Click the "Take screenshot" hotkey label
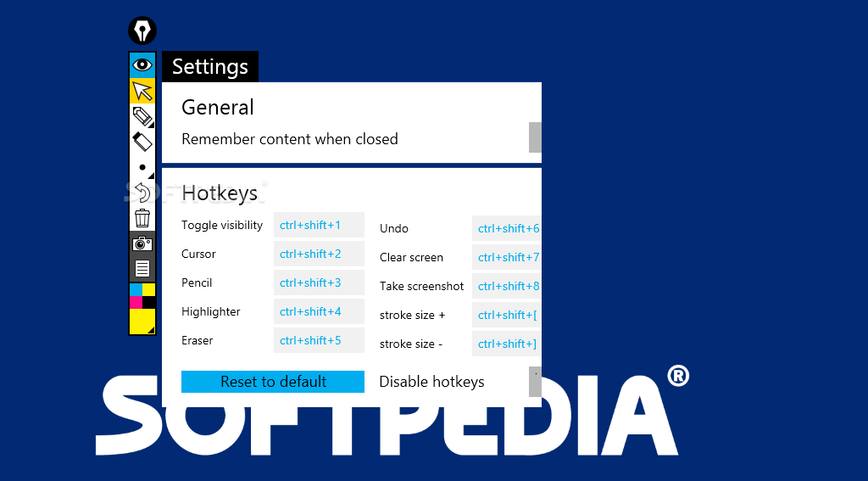The image size is (868, 481). click(422, 286)
